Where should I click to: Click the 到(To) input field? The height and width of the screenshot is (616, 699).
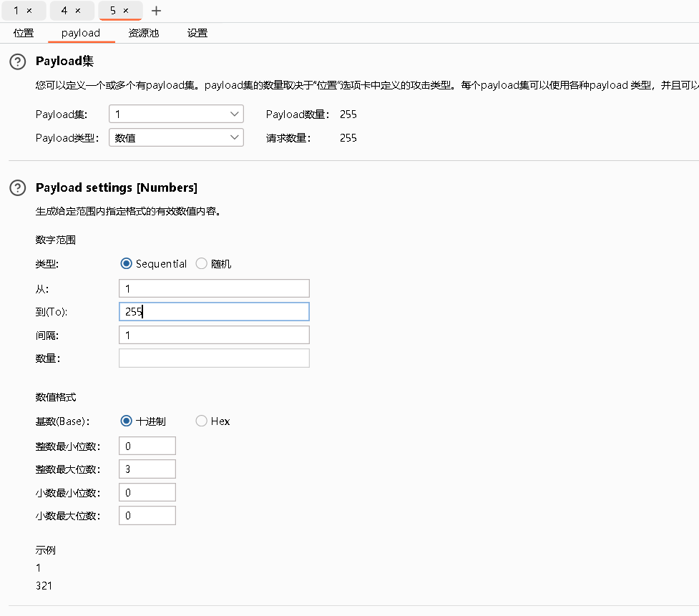[x=214, y=311]
